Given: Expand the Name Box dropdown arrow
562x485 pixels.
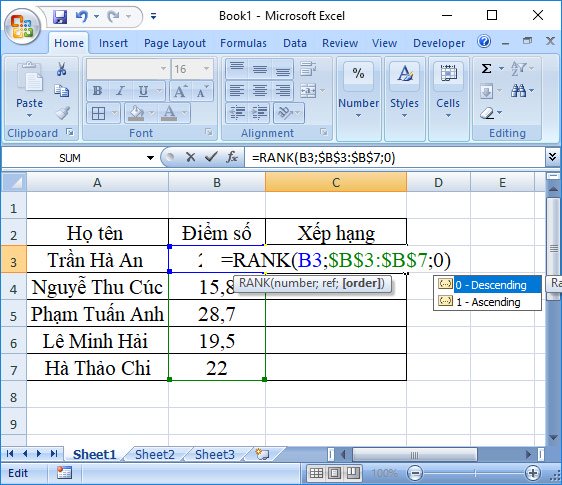Looking at the screenshot, I should point(150,157).
